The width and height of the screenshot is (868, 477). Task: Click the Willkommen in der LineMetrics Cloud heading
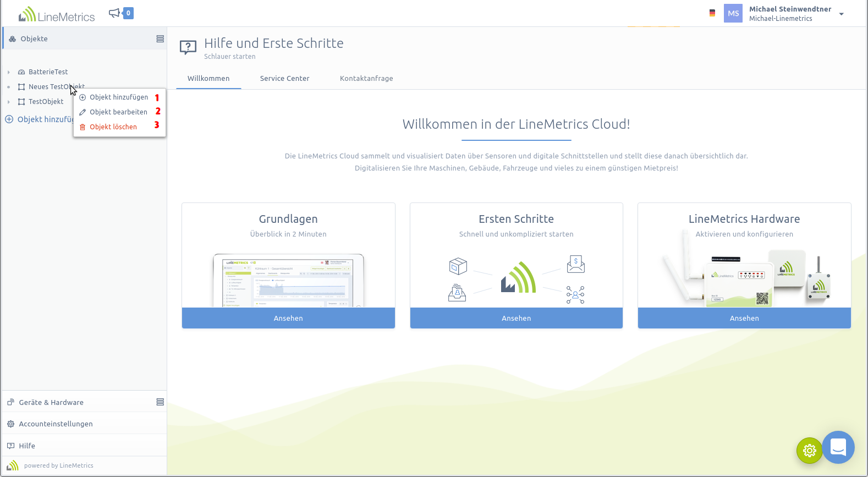[x=517, y=124]
